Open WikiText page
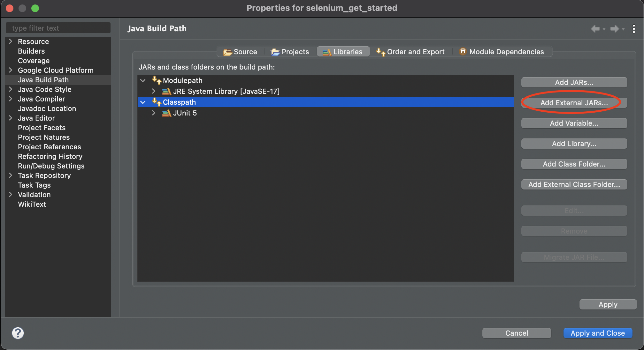644x350 pixels. click(x=32, y=204)
